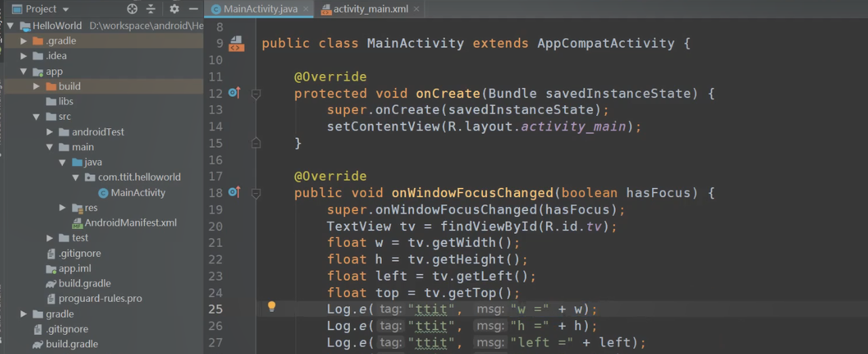868x354 pixels.
Task: Select the root-level .gitignore file
Action: point(66,329)
